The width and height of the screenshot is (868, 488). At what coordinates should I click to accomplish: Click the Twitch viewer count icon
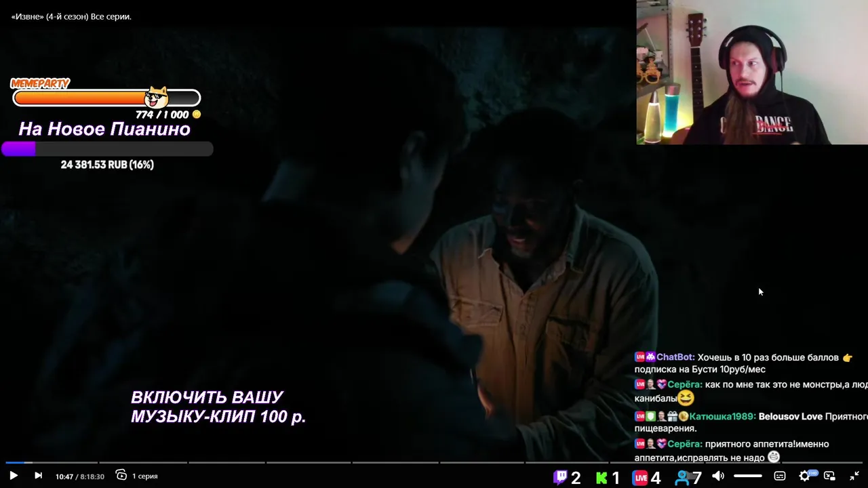[x=560, y=477]
